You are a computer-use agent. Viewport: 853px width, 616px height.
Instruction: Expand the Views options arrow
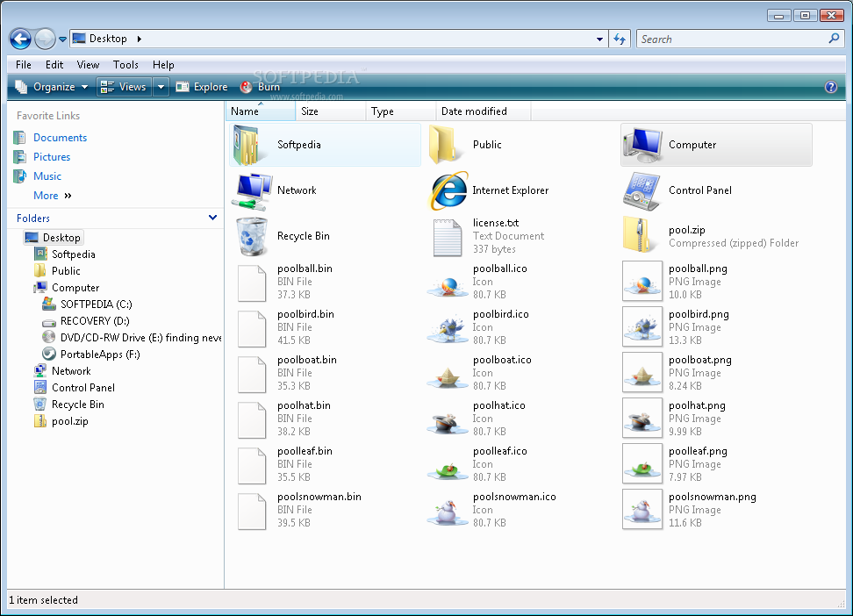coord(161,87)
